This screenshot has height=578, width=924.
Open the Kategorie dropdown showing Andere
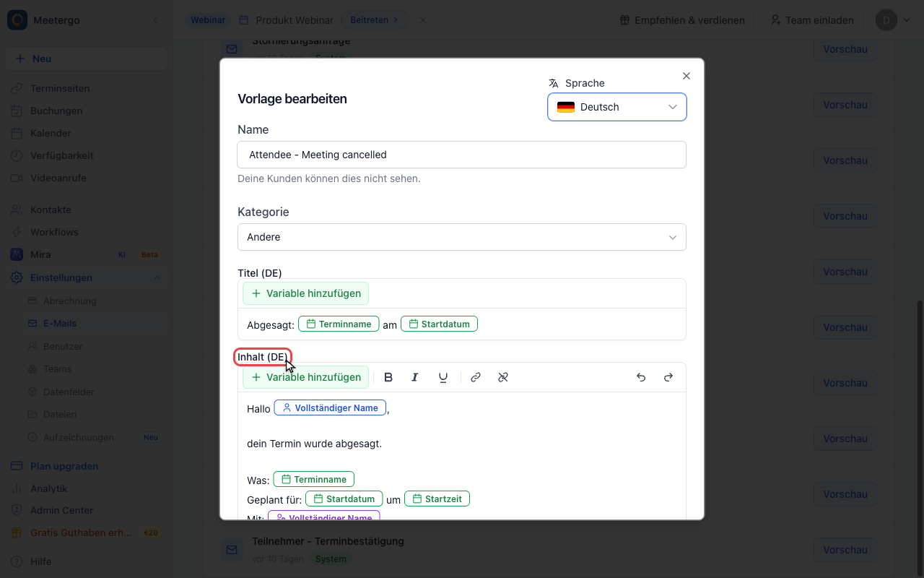point(462,237)
